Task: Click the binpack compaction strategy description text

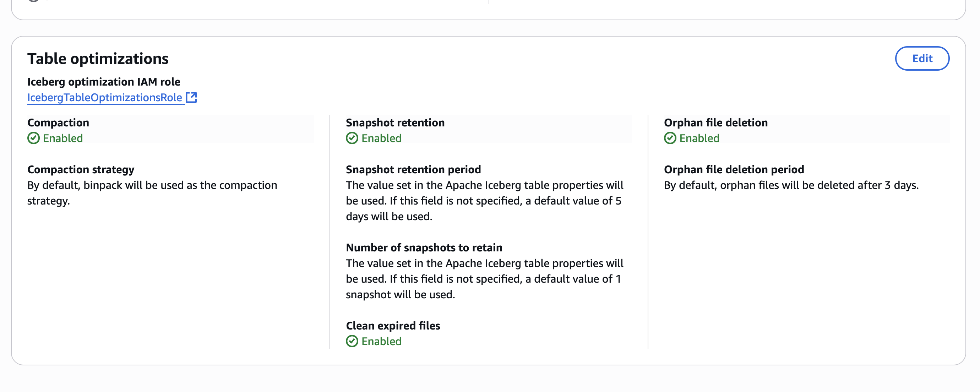Action: tap(152, 193)
